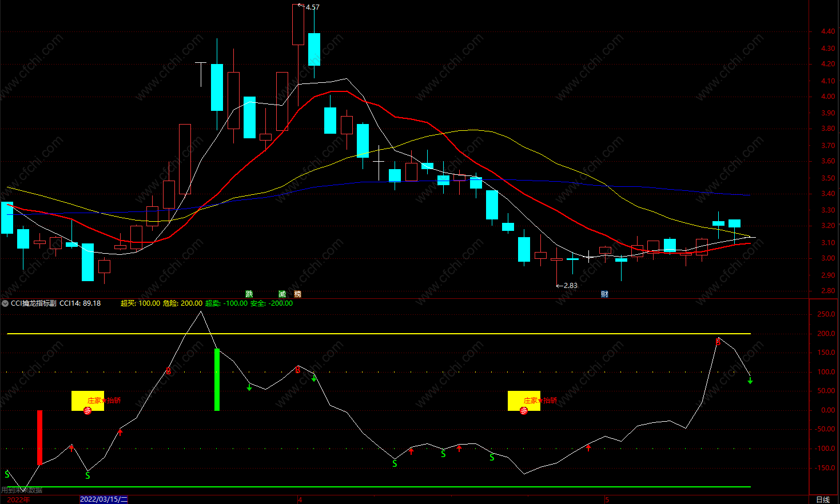Viewport: 840px width, 504px height.
Task: Click the 2022年 label on the time axis
Action: (x=18, y=499)
